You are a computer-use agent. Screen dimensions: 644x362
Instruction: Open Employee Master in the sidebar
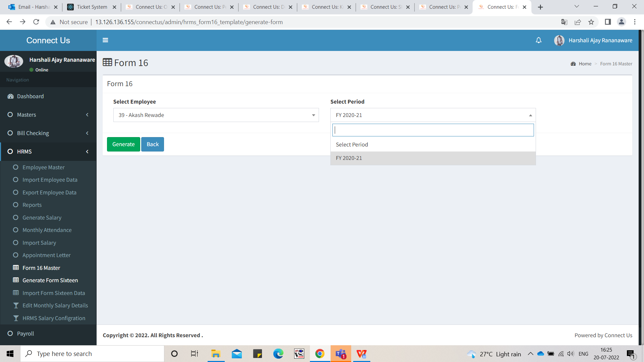tap(44, 167)
